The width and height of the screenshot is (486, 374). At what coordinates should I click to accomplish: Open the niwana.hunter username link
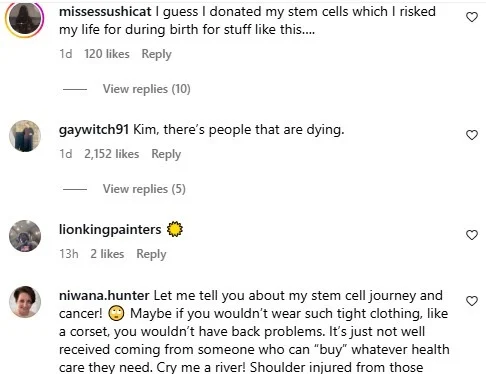point(104,296)
